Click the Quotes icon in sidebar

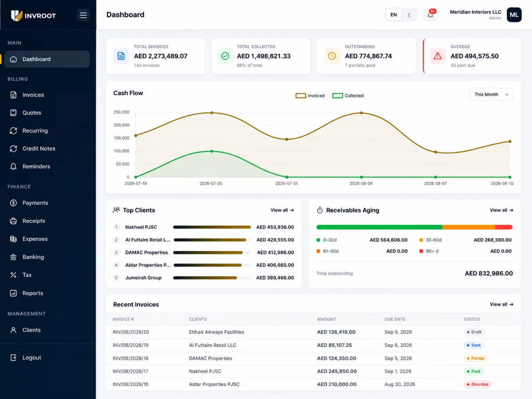point(13,113)
